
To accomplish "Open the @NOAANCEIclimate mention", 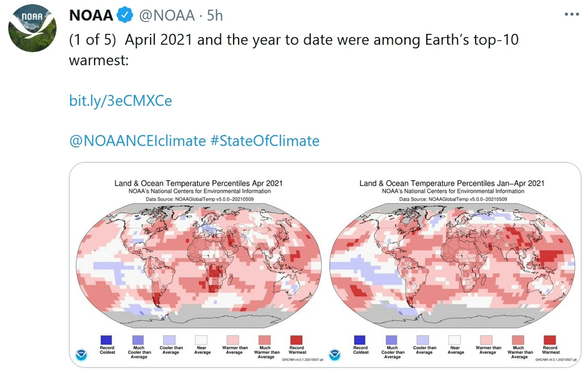I will click(x=137, y=141).
